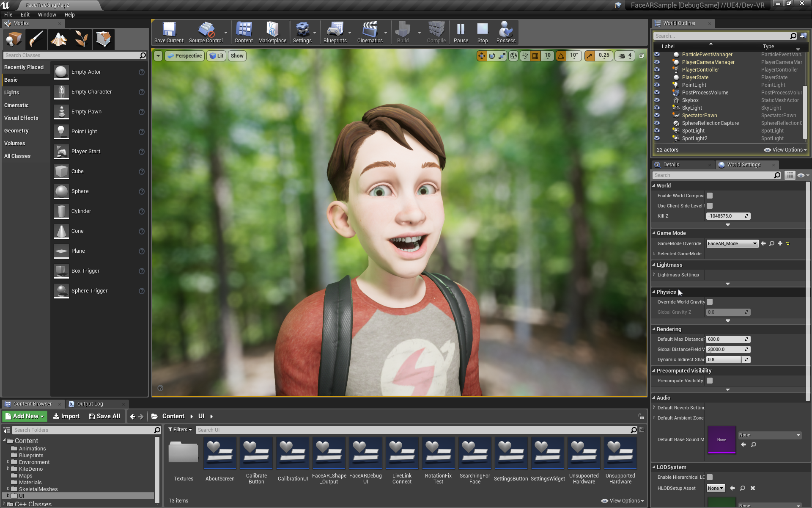
Task: Click the Blueprints toolbar icon
Action: [x=335, y=32]
